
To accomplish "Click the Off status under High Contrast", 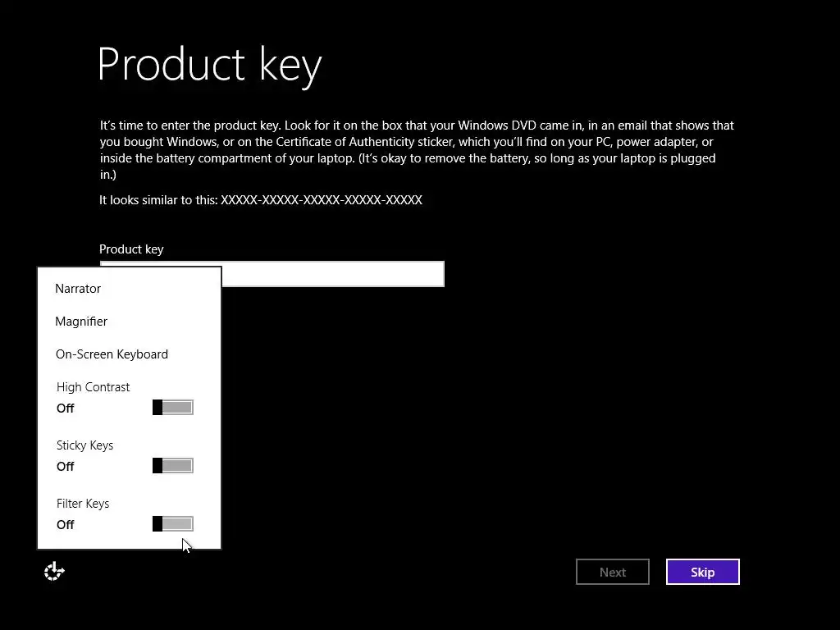I will (66, 409).
